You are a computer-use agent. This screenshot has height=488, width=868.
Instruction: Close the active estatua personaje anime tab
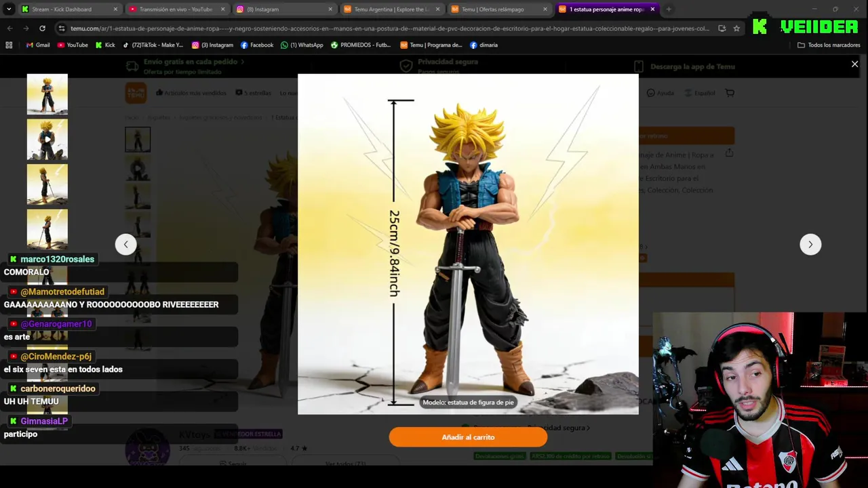click(x=652, y=9)
